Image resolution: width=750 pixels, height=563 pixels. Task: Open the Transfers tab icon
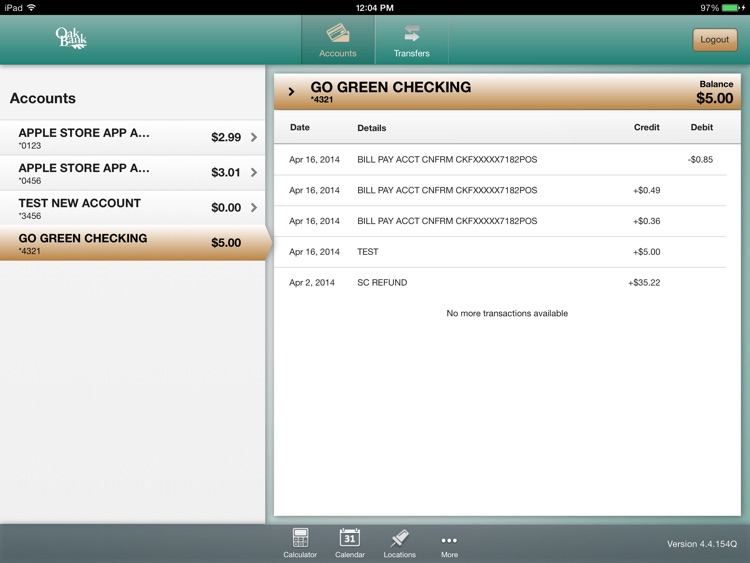pos(411,33)
